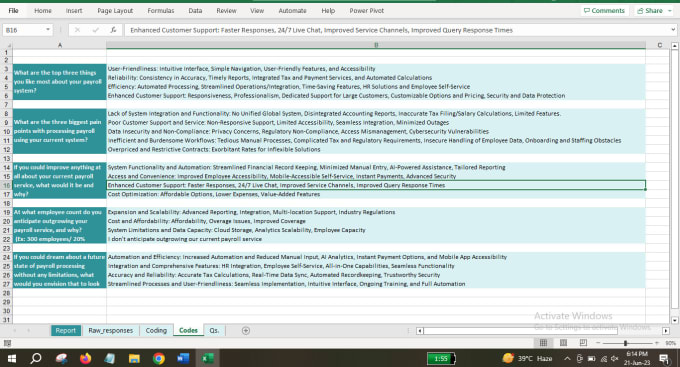Open Windows search from the taskbar
This screenshot has height=367, width=680.
pyautogui.click(x=36, y=358)
